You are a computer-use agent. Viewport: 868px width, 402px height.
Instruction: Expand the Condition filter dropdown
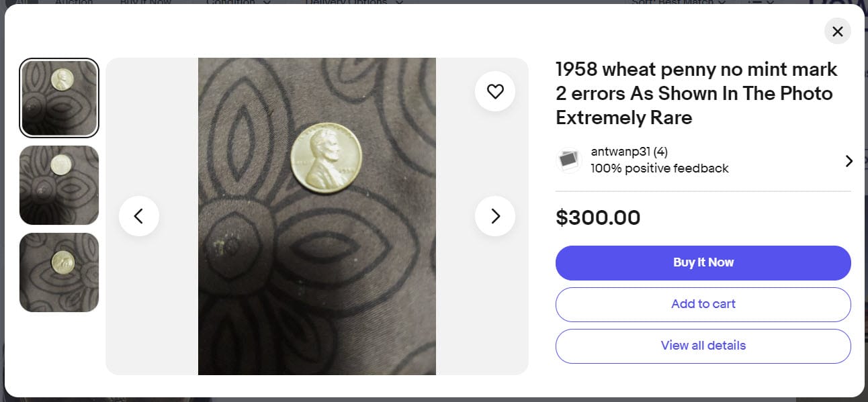coord(238,2)
